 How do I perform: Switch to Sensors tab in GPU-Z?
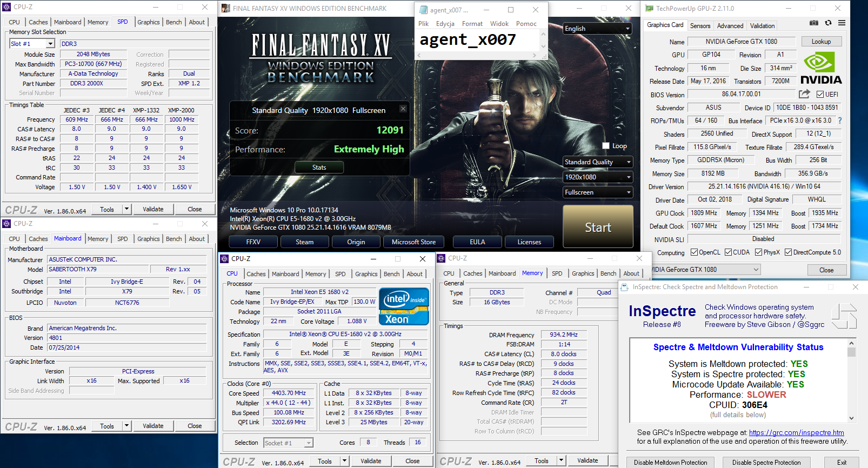tap(700, 26)
